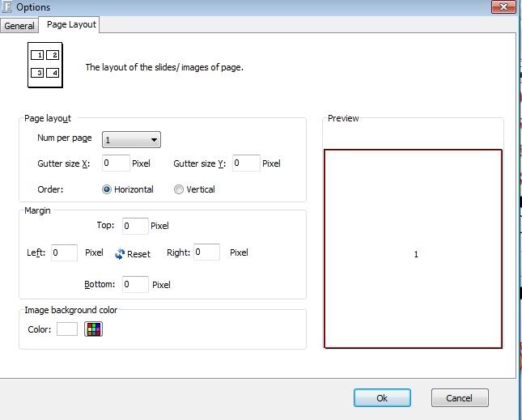The height and width of the screenshot is (420, 522).
Task: Click the Gutter size X input field
Action: [x=116, y=163]
